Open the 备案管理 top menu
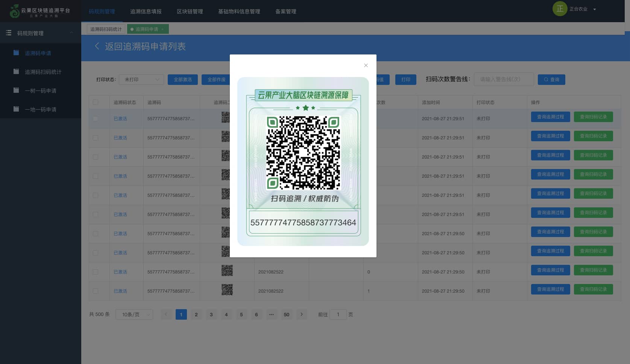Image resolution: width=630 pixels, height=364 pixels. point(286,12)
